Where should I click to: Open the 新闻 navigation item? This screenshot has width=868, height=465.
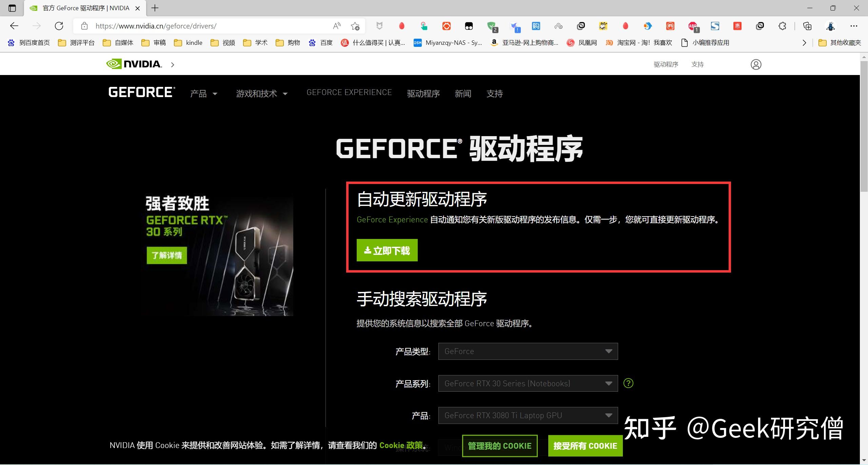(463, 93)
